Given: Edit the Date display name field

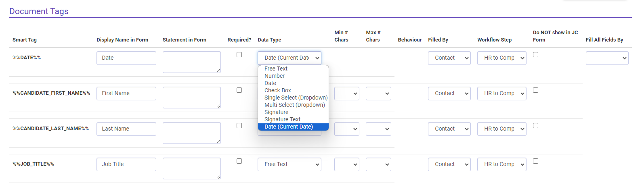Looking at the screenshot, I should pyautogui.click(x=126, y=58).
